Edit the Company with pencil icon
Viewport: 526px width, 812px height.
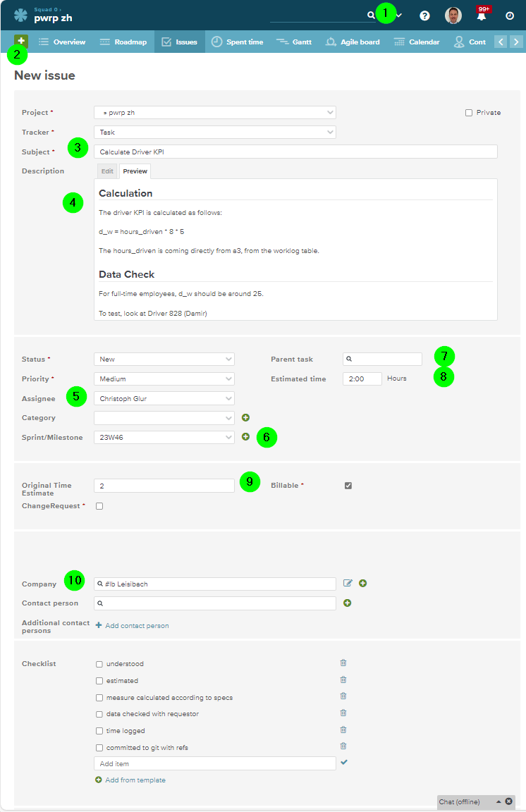pos(348,583)
